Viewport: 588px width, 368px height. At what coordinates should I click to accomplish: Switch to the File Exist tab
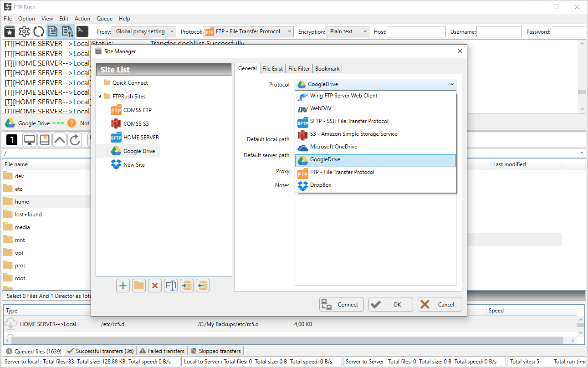pyautogui.click(x=272, y=69)
